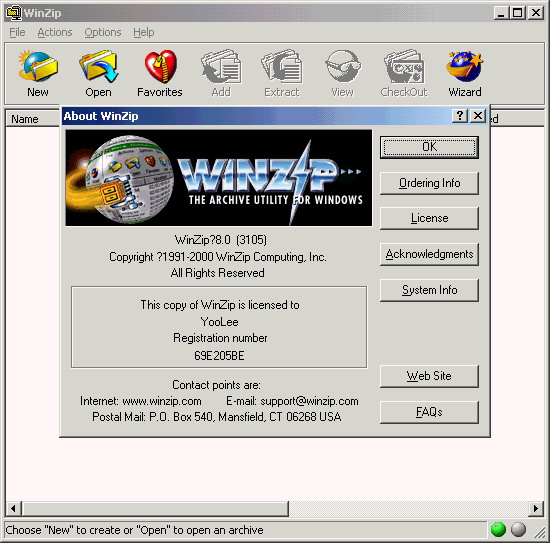Click the licensee name YooLee
The height and width of the screenshot is (543, 550).
click(x=219, y=322)
